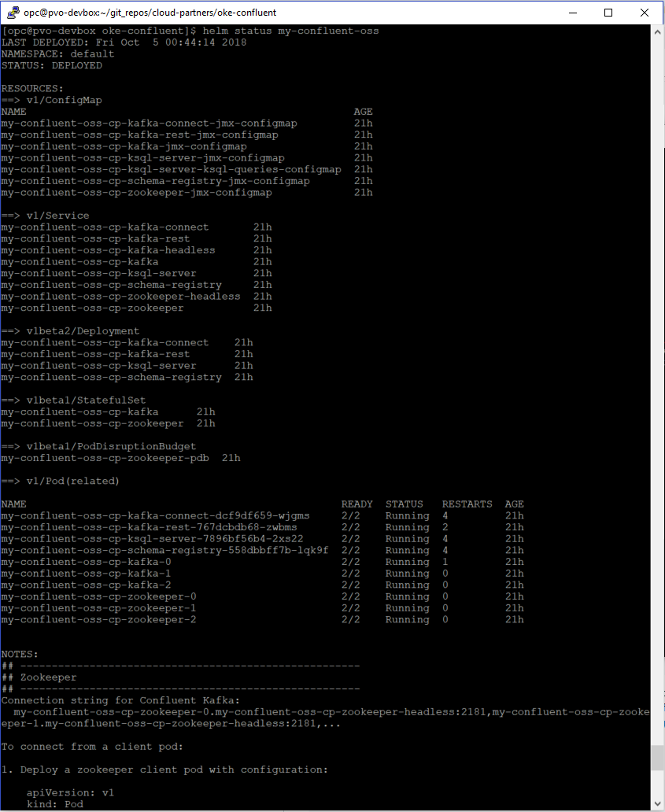
Task: Click the cp-zookeeper-0 pod name
Action: click(99, 596)
